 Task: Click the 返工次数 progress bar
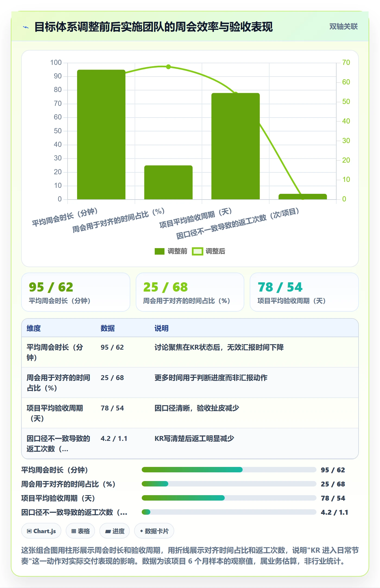tap(229, 512)
